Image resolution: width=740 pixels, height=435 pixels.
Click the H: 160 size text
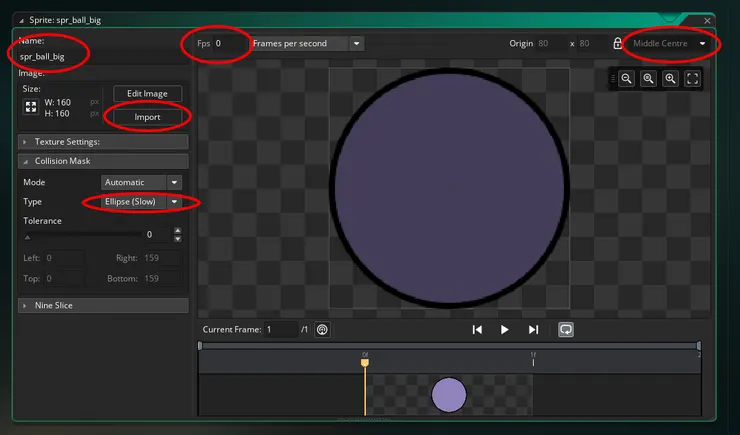click(x=57, y=114)
